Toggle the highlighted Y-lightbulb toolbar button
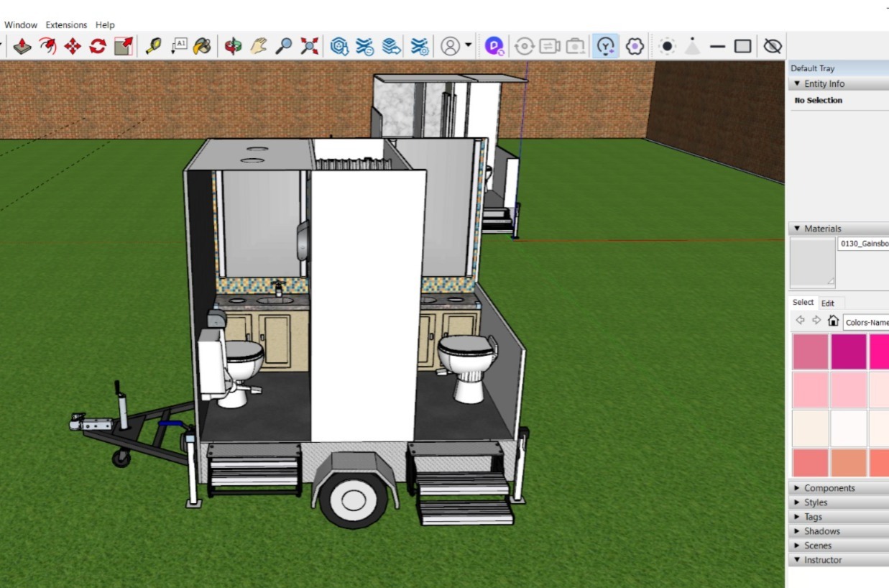The image size is (889, 588). tap(607, 47)
